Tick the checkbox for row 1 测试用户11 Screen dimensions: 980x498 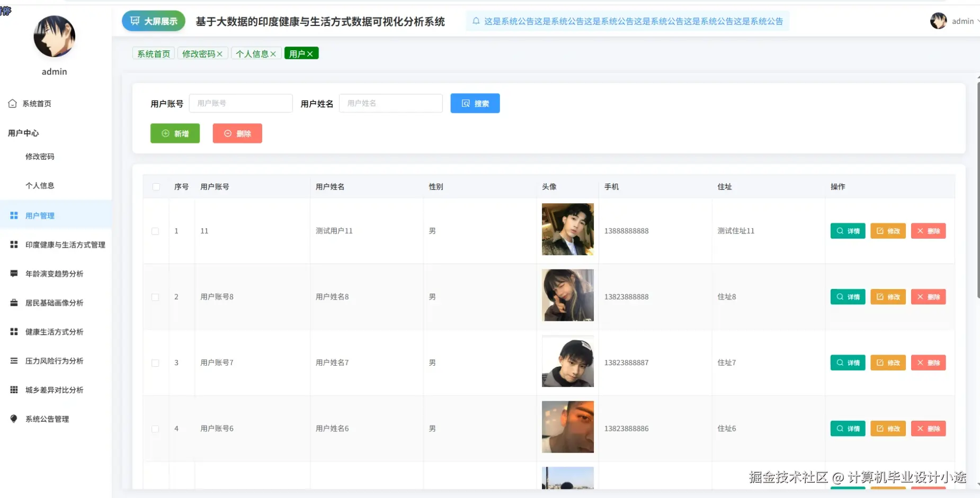[x=156, y=231]
